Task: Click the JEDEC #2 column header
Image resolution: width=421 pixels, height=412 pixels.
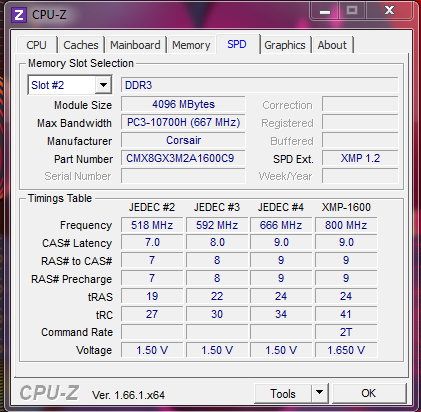Action: point(152,207)
